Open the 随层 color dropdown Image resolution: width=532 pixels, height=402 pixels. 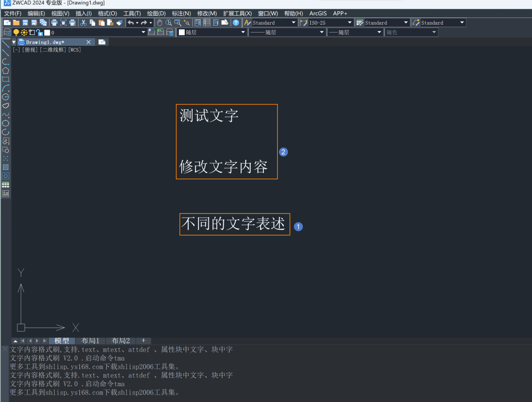(212, 33)
